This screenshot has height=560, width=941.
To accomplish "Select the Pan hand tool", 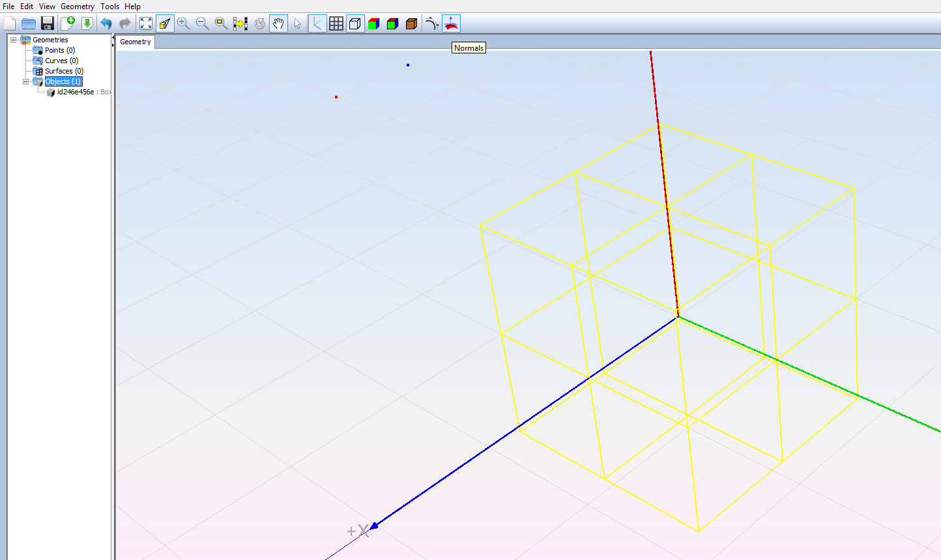I will tap(278, 24).
